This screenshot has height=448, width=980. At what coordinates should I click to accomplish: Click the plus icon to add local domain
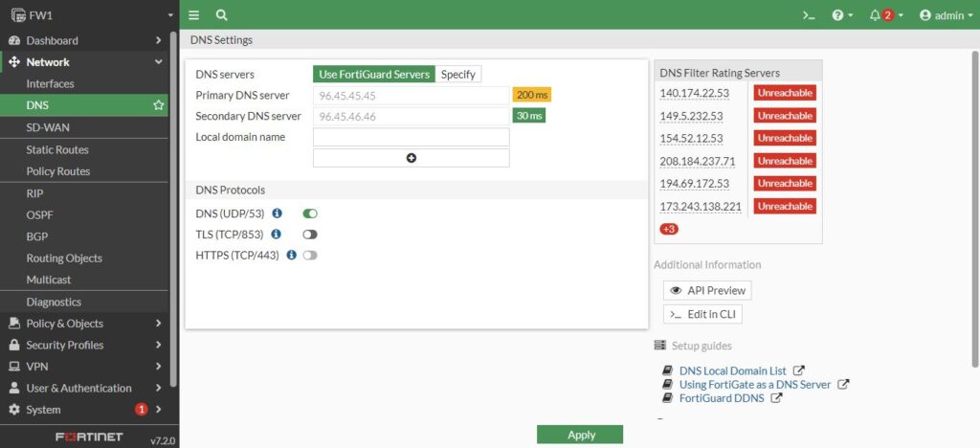412,158
